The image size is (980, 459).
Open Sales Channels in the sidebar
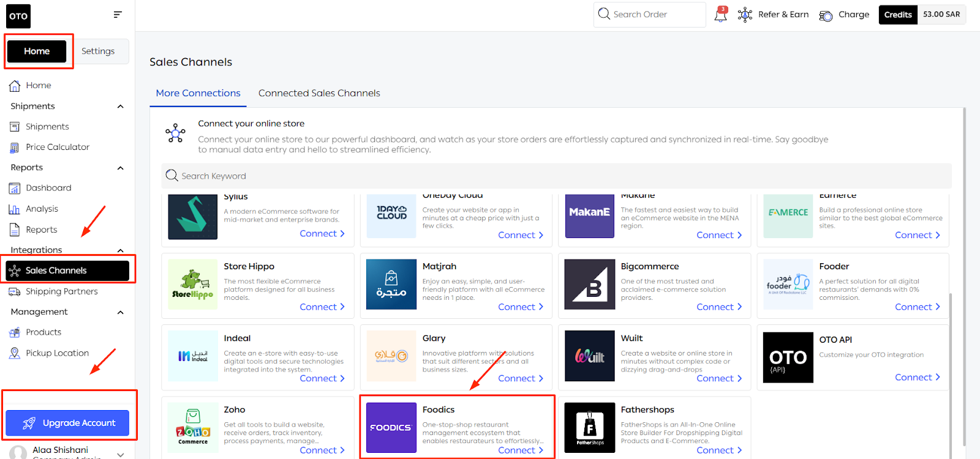(67, 271)
